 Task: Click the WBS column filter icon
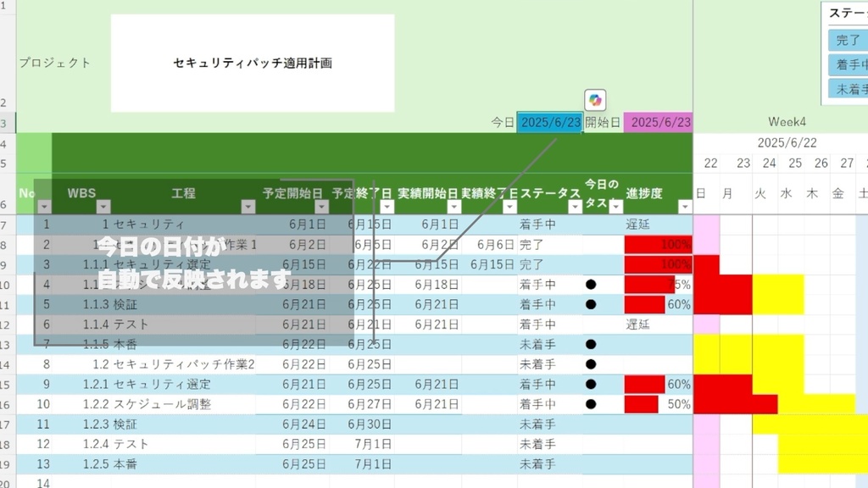tap(102, 205)
